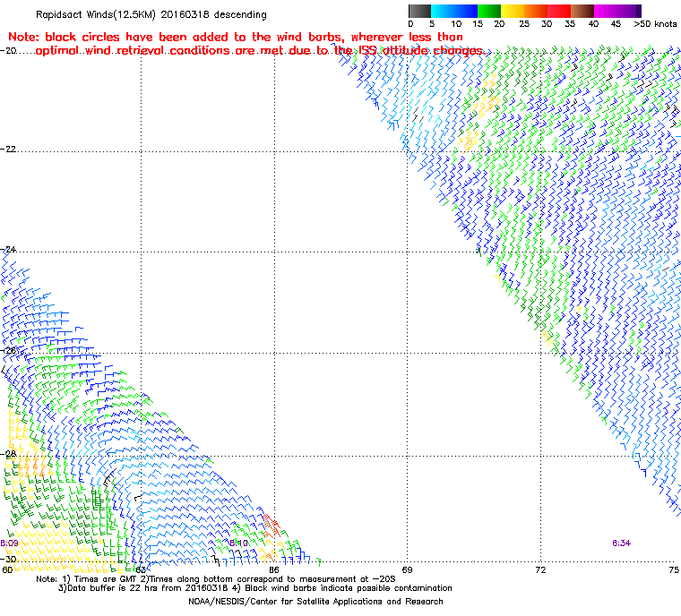
Task: Click the green 15–20 knots color bar segment
Action: (x=489, y=11)
